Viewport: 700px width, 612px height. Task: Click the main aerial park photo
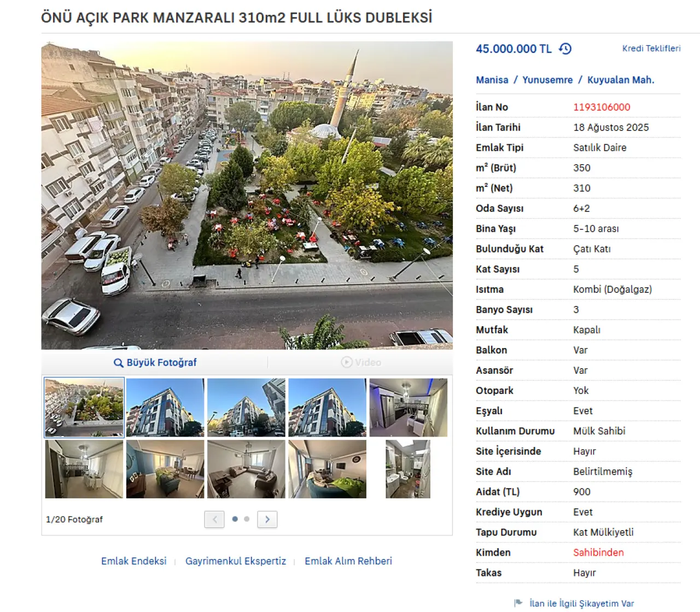tap(247, 196)
